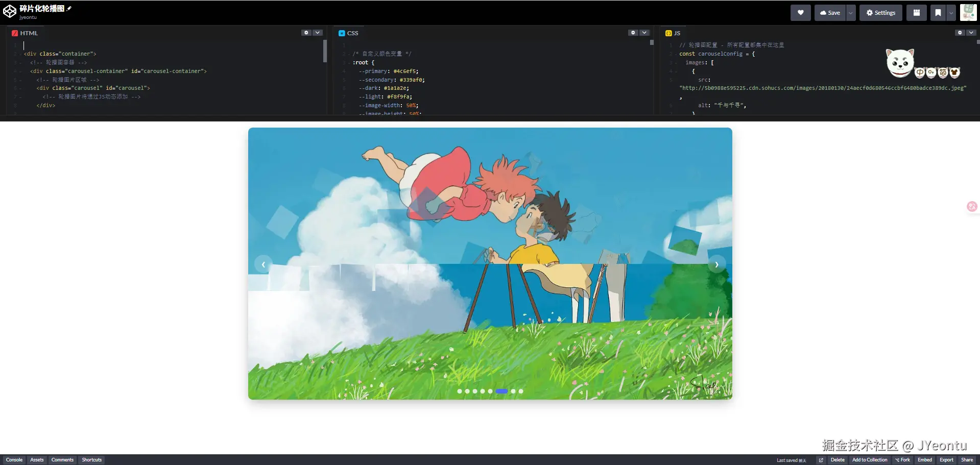This screenshot has width=980, height=465.
Task: Open the Assets panel tab
Action: (37, 460)
